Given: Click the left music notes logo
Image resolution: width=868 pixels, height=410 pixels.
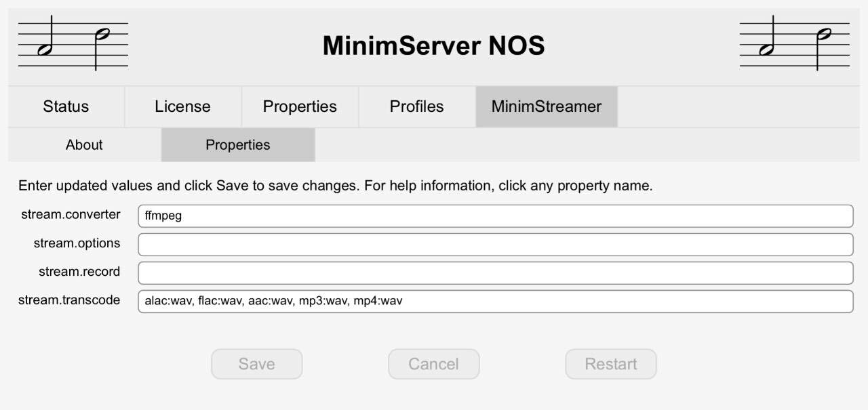Looking at the screenshot, I should click(x=73, y=44).
